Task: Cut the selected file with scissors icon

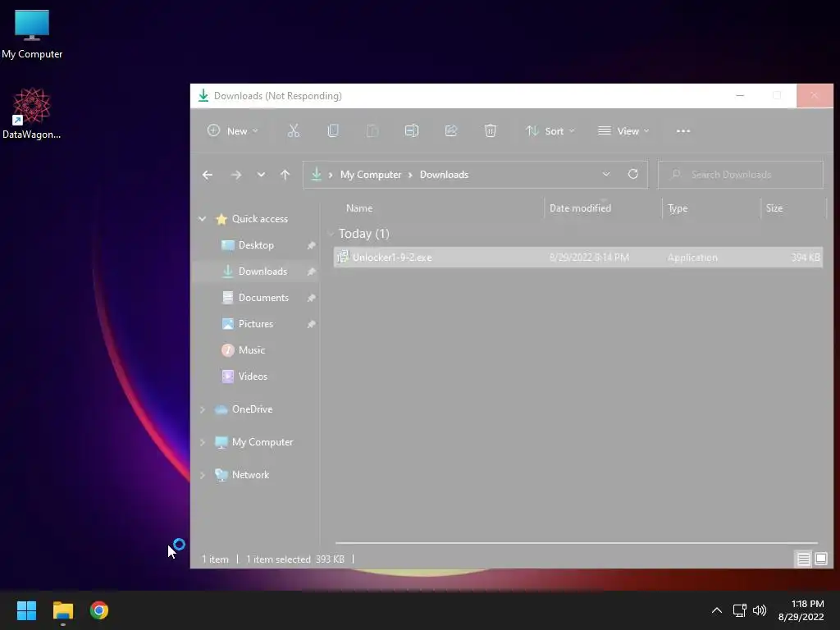Action: click(x=294, y=130)
